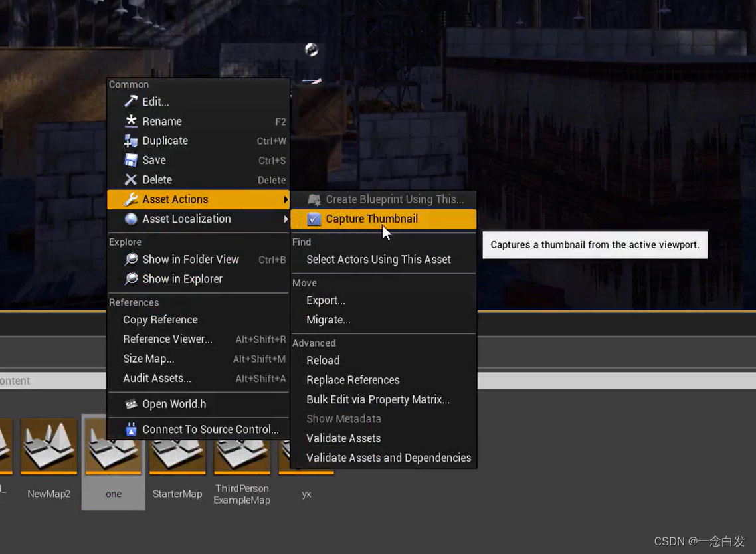Screen dimensions: 756x554
Task: Click the Content path breadcrumb bar
Action: click(x=53, y=381)
